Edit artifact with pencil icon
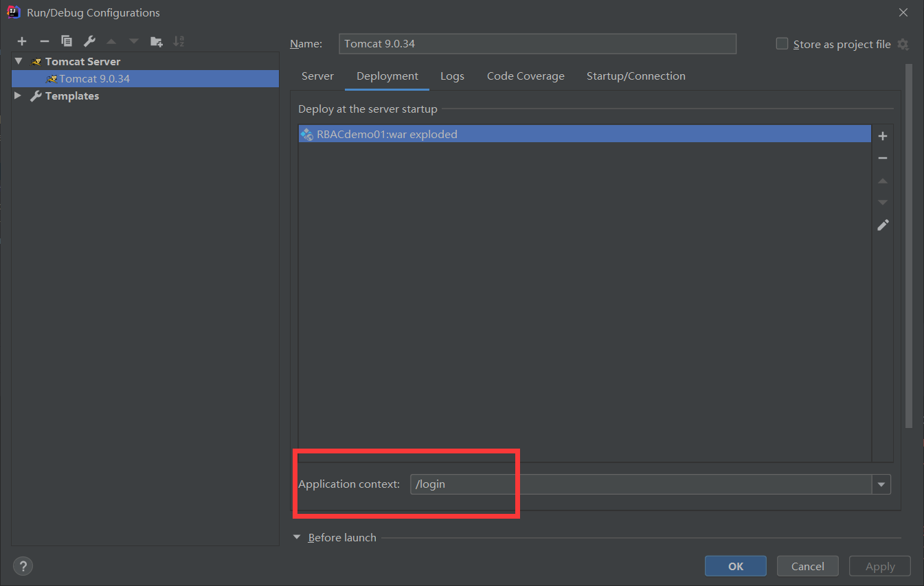This screenshot has width=924, height=586. [883, 225]
